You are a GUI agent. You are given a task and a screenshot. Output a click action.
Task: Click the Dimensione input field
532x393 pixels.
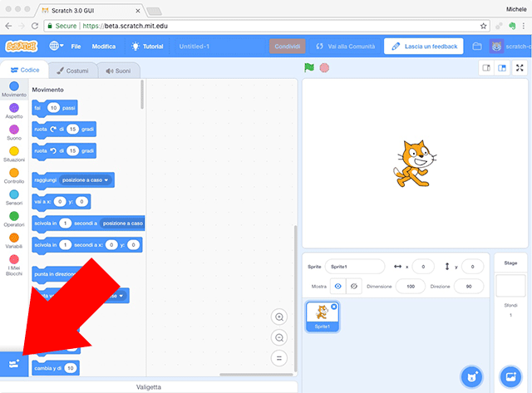(x=410, y=286)
